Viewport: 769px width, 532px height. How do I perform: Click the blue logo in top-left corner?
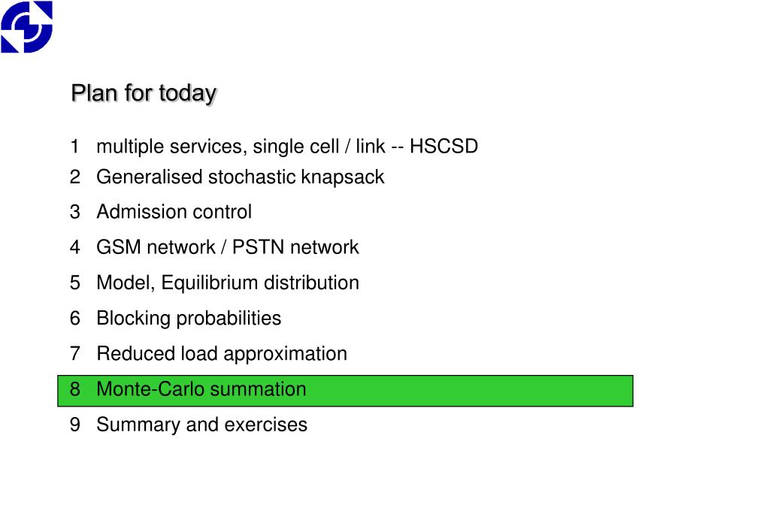pos(26,26)
